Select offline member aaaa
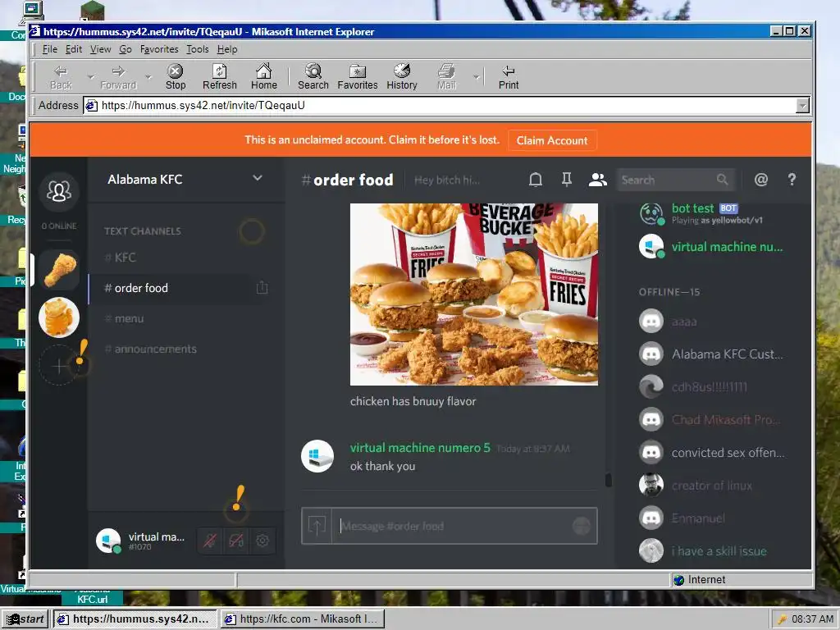Screen dimensions: 840x630 pyautogui.click(x=711, y=322)
